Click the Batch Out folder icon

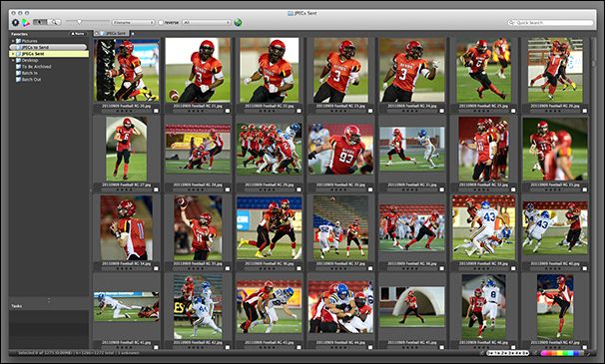click(x=18, y=80)
